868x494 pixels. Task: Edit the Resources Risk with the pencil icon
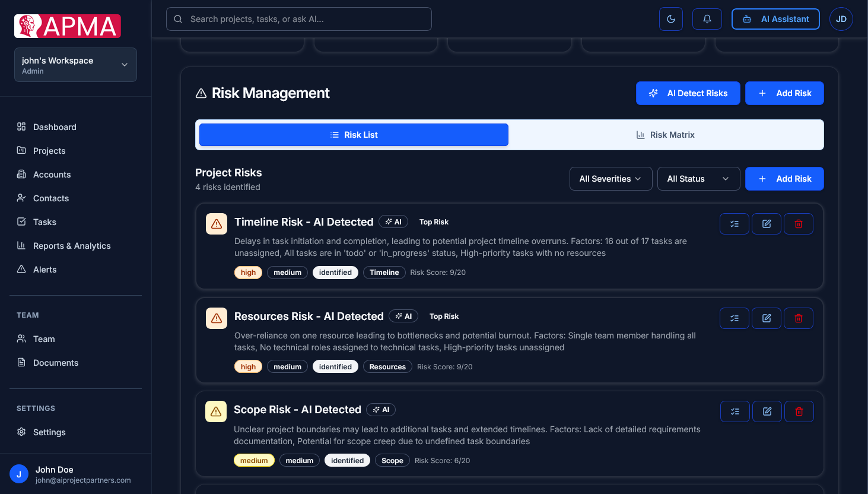pyautogui.click(x=766, y=318)
